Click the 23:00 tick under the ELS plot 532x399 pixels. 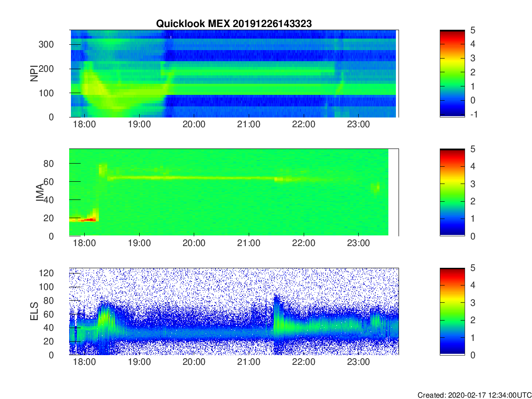358,362
